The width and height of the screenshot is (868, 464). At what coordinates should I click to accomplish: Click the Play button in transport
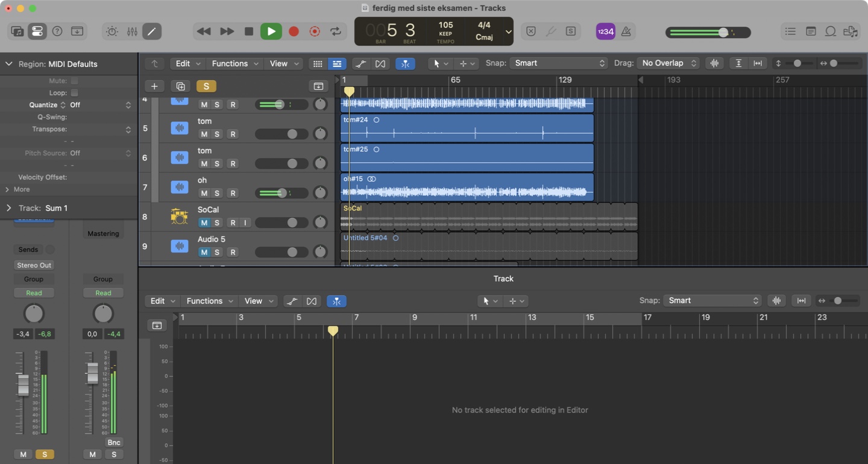pyautogui.click(x=271, y=31)
